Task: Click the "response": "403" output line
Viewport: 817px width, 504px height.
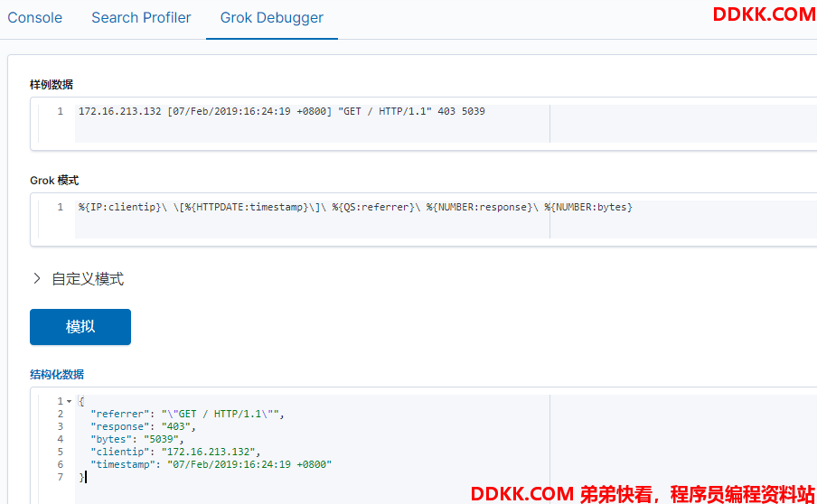Action: coord(144,426)
